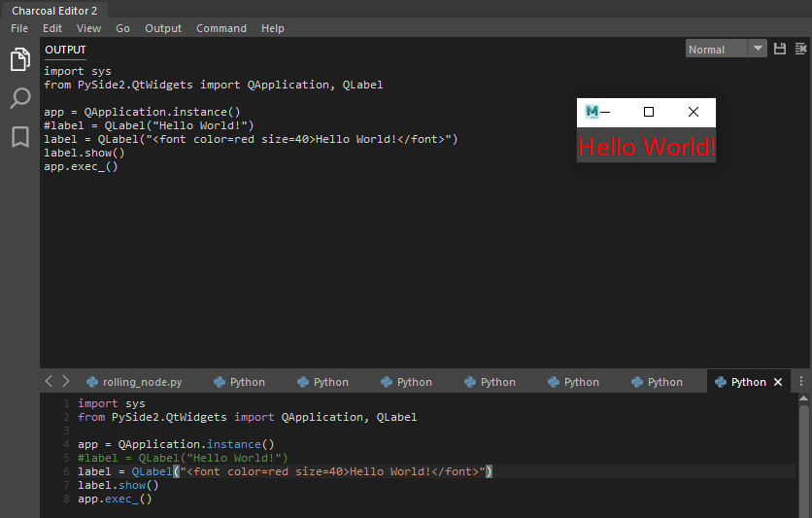Open the View menu

88,28
